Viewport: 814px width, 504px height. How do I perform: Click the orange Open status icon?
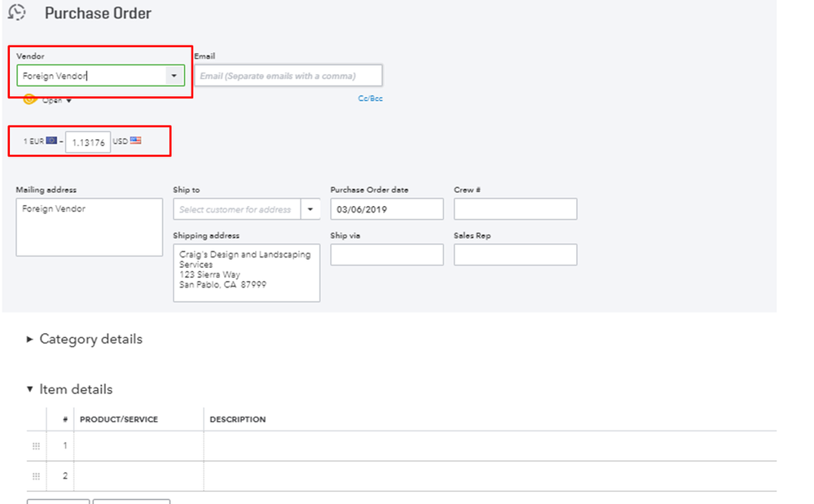[x=30, y=99]
